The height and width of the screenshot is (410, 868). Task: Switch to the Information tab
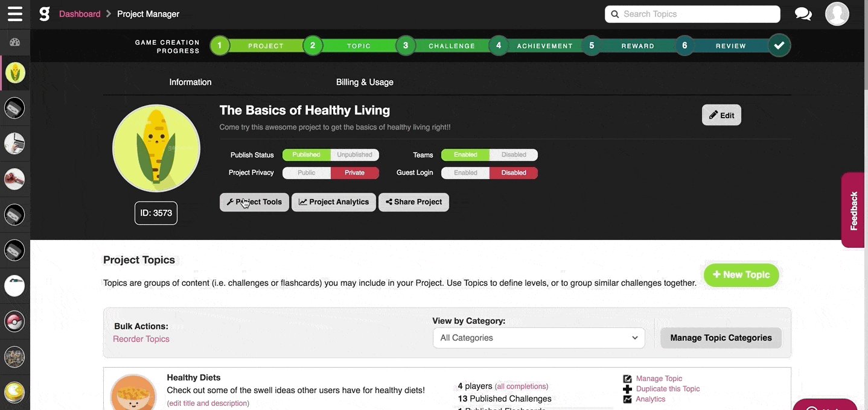click(190, 82)
